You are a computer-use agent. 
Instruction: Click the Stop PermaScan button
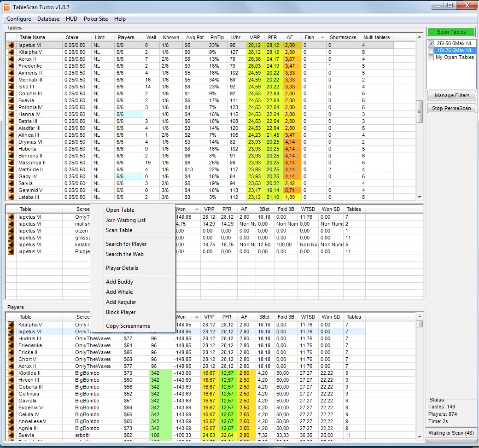[451, 108]
